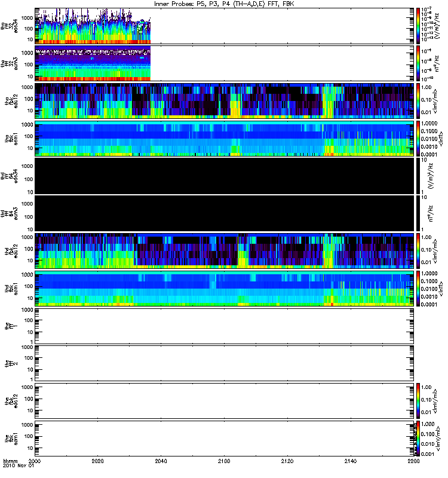Select the tha fbk scm1 spectrogram panel
448x478 pixels.
coord(225,139)
